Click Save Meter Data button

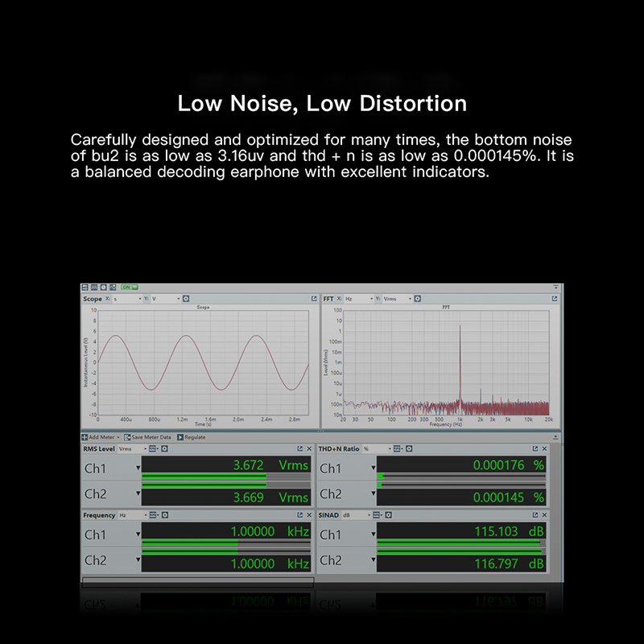click(148, 437)
